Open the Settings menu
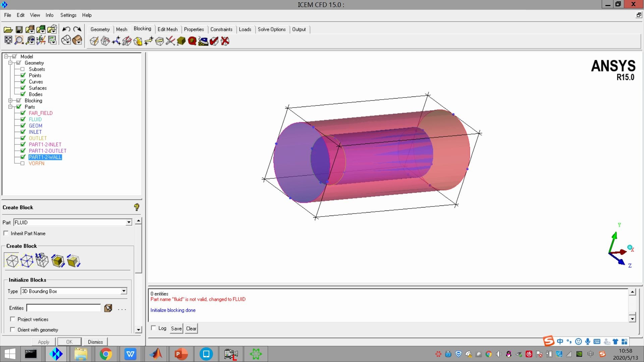Viewport: 644px width, 362px height. pos(68,15)
